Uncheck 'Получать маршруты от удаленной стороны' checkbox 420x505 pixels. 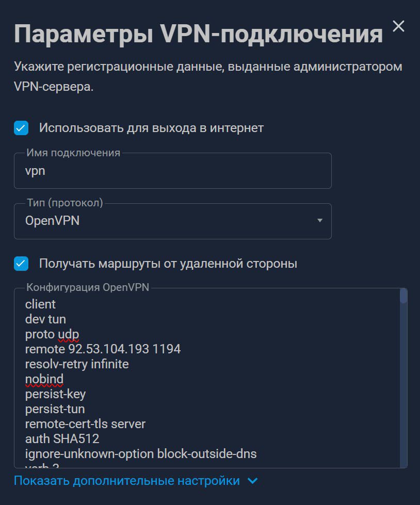[x=21, y=264]
